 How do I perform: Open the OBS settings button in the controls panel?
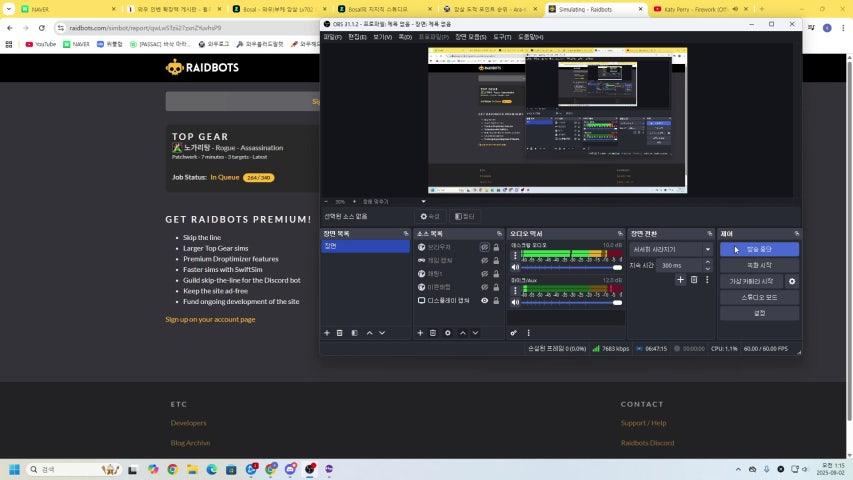point(759,313)
